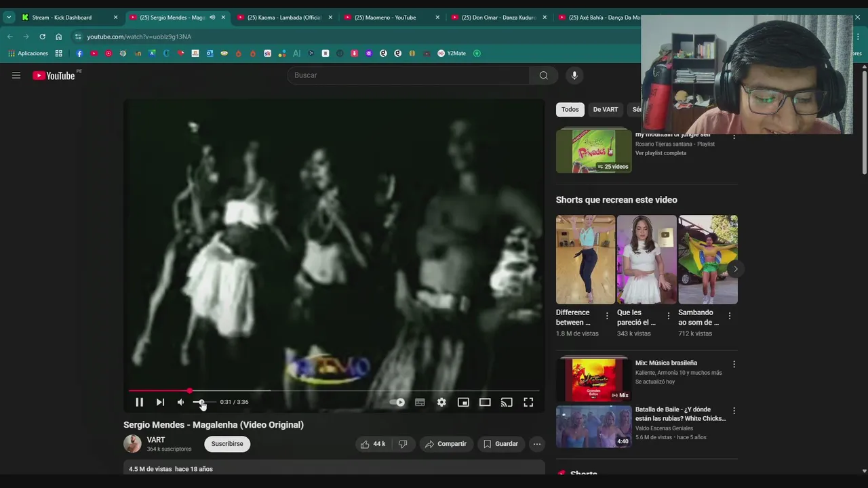Toggle the autoplay switch
868x488 pixels.
[397, 402]
